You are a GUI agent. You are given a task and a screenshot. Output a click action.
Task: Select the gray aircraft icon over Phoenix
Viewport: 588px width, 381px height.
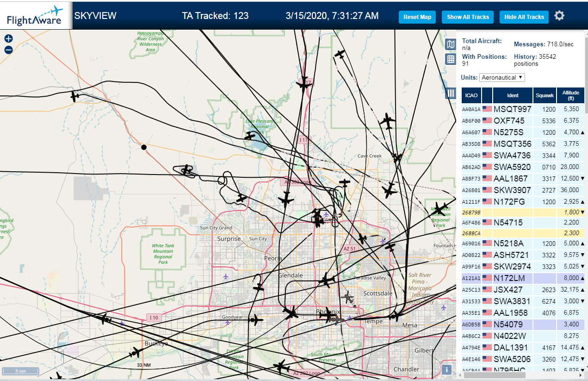(347, 297)
